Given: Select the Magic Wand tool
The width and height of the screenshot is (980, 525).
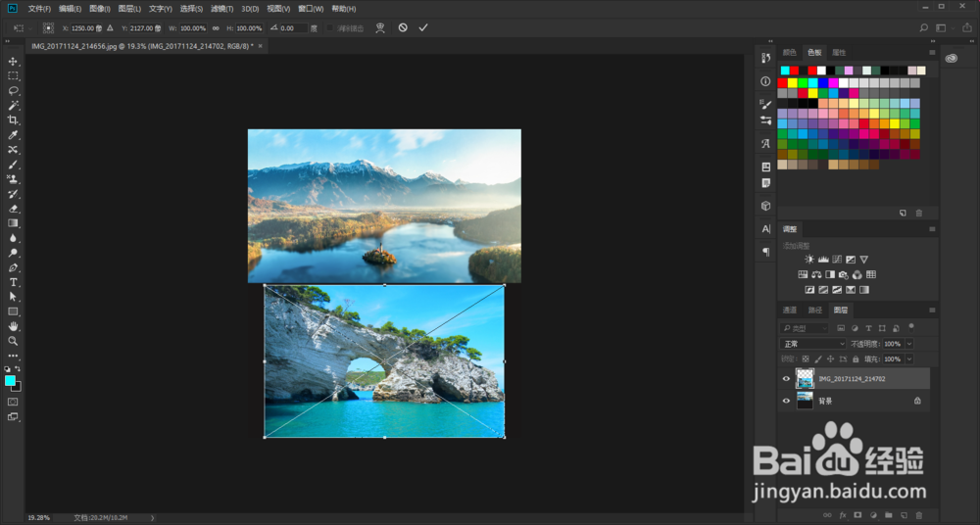Looking at the screenshot, I should (x=13, y=105).
